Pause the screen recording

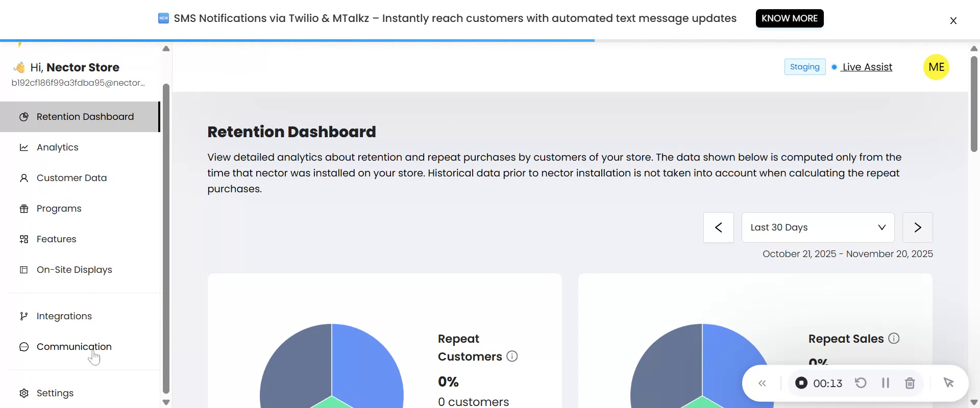(x=886, y=383)
